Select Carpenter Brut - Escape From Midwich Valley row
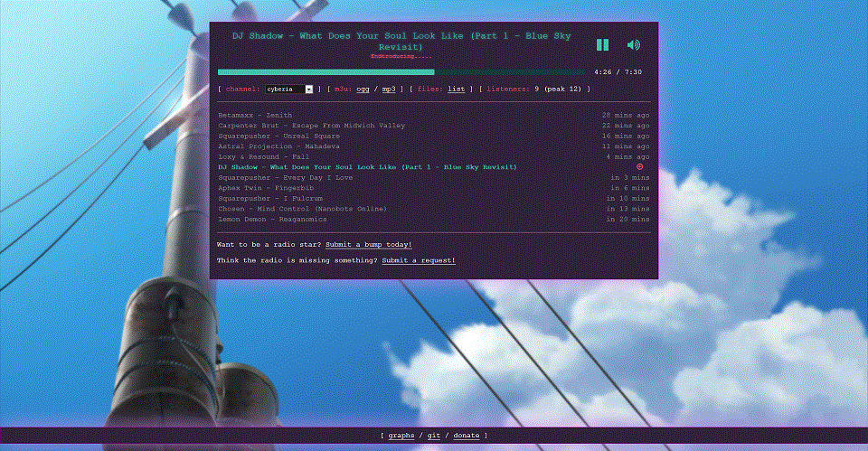 tap(433, 126)
